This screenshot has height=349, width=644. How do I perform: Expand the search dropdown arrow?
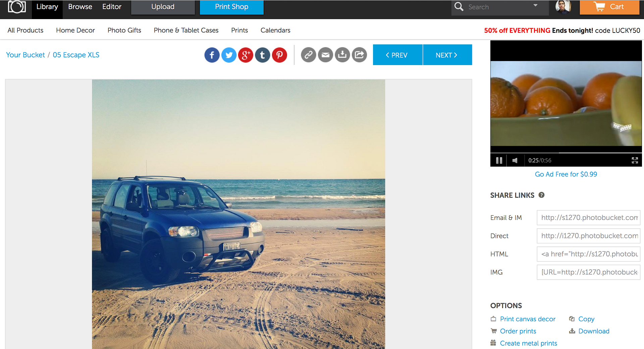[x=535, y=5]
